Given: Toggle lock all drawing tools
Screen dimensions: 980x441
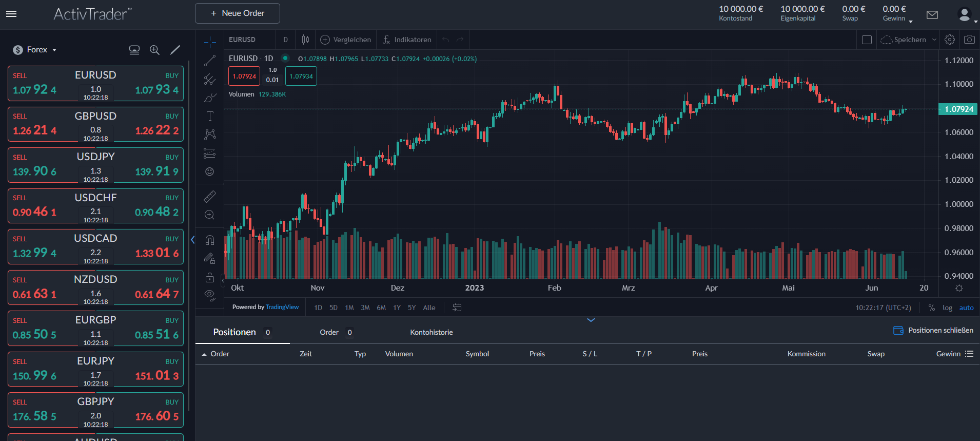Looking at the screenshot, I should coord(210,277).
